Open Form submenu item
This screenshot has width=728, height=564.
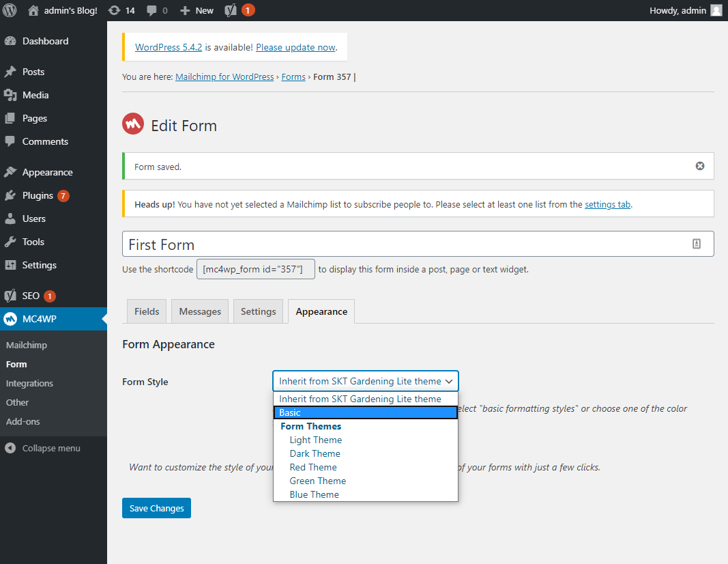pyautogui.click(x=16, y=364)
